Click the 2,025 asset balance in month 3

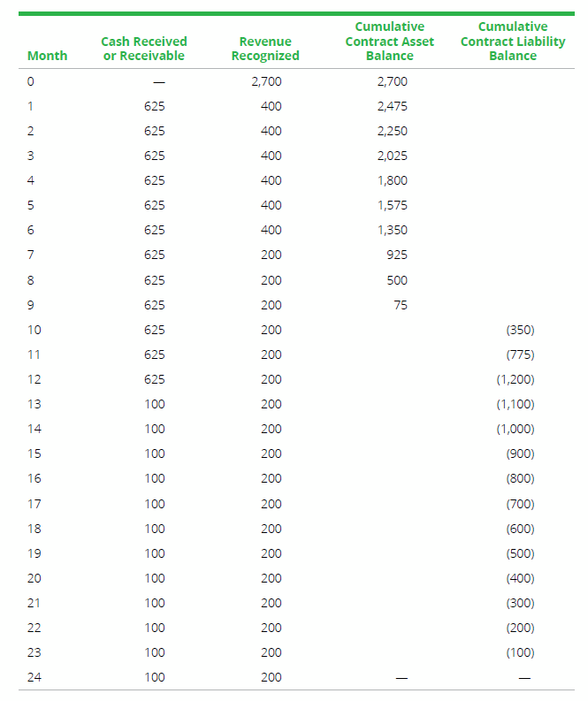point(392,156)
